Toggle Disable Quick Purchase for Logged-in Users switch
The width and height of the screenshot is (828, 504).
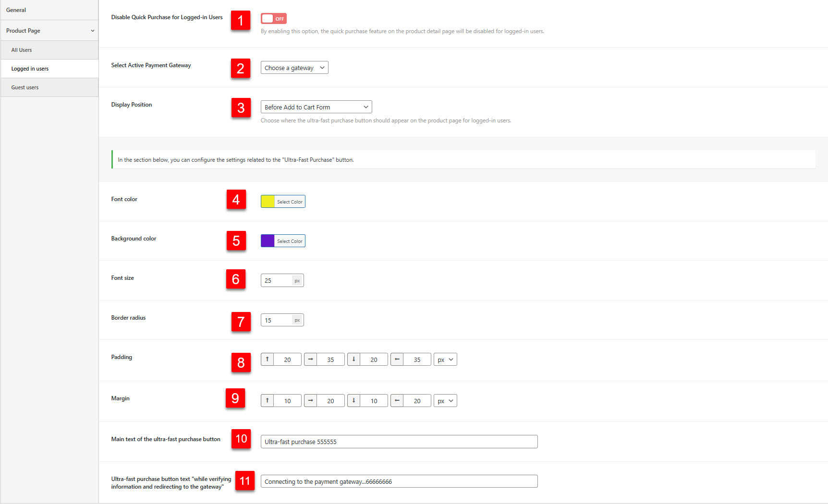click(274, 19)
